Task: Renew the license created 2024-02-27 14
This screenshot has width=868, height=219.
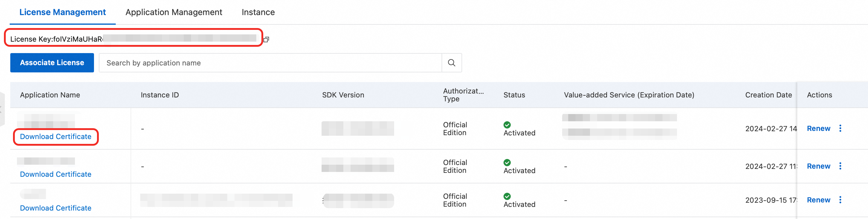Action: click(818, 129)
